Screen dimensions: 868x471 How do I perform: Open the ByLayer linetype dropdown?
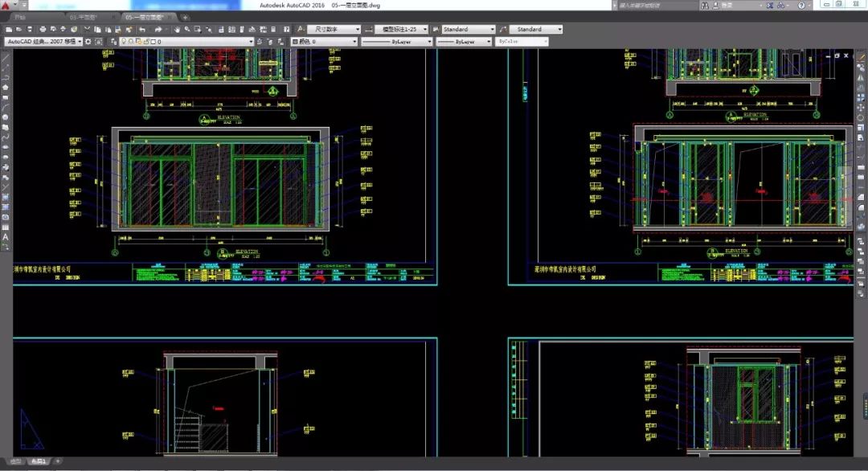coord(397,42)
